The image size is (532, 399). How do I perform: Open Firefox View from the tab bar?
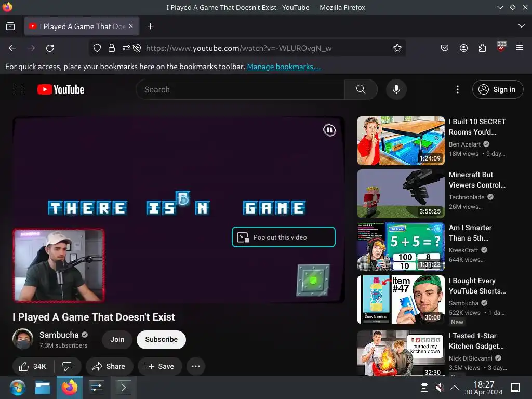(10, 26)
